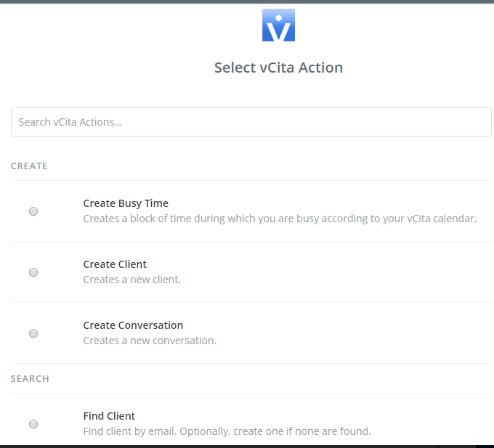Image resolution: width=494 pixels, height=448 pixels.
Task: Click the divider line under CREATE header
Action: click(x=251, y=180)
